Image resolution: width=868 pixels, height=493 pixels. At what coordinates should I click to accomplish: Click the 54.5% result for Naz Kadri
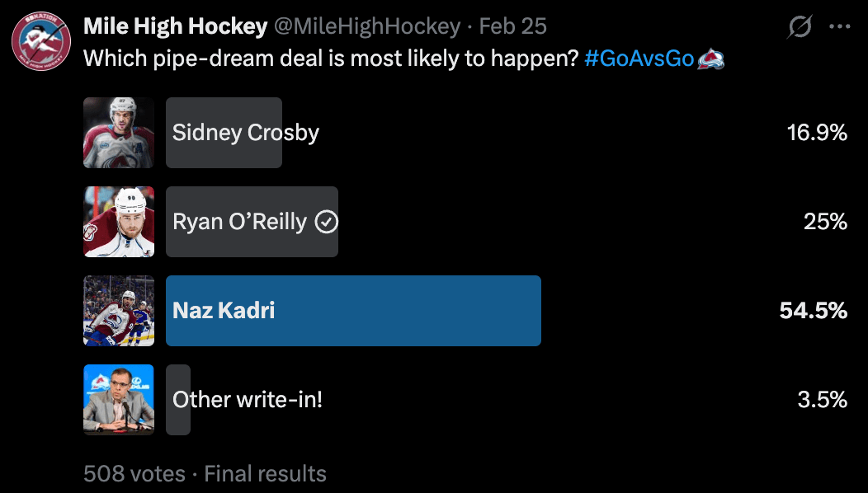(813, 311)
